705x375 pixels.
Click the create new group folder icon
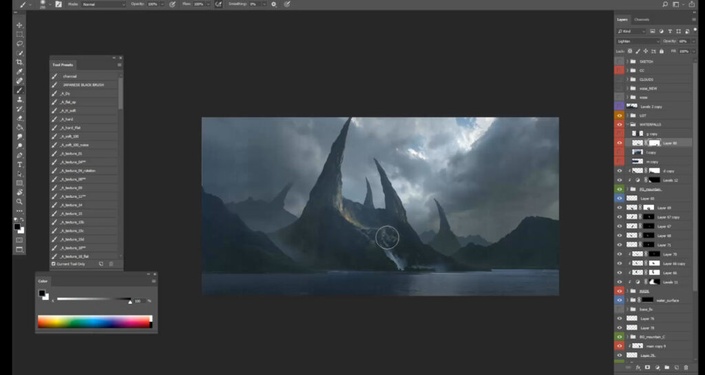click(x=667, y=368)
